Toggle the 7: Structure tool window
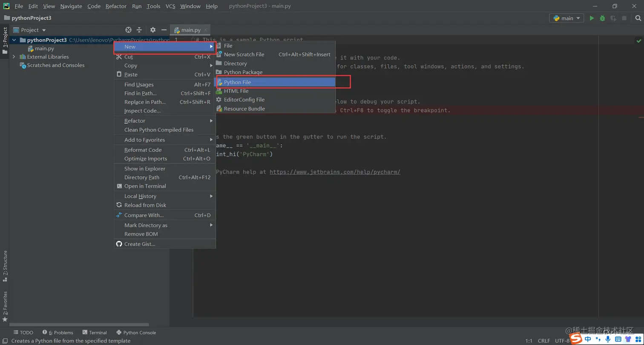 click(5, 266)
